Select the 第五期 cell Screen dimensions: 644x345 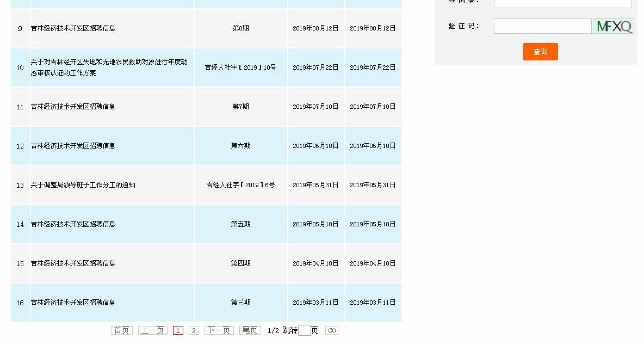click(x=240, y=224)
